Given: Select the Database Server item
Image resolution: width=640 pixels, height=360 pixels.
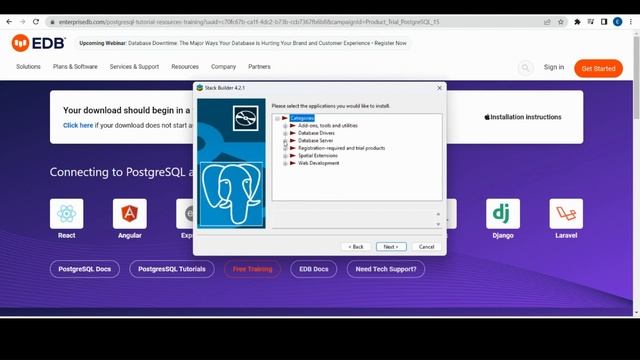Looking at the screenshot, I should 316,140.
